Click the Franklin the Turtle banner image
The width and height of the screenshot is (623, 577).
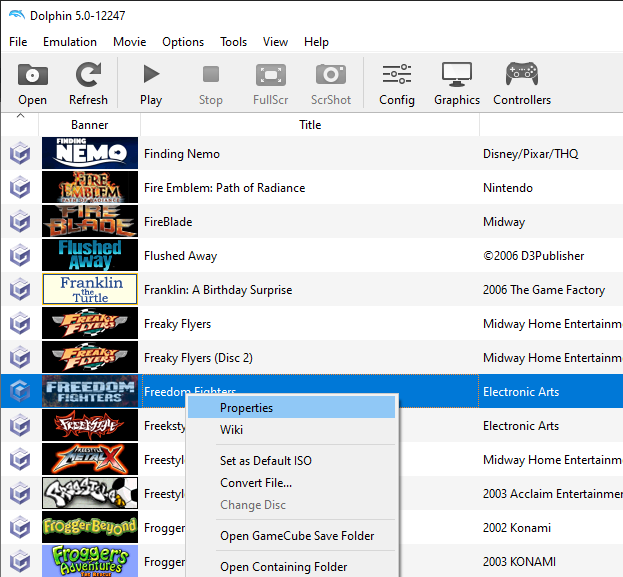90,289
